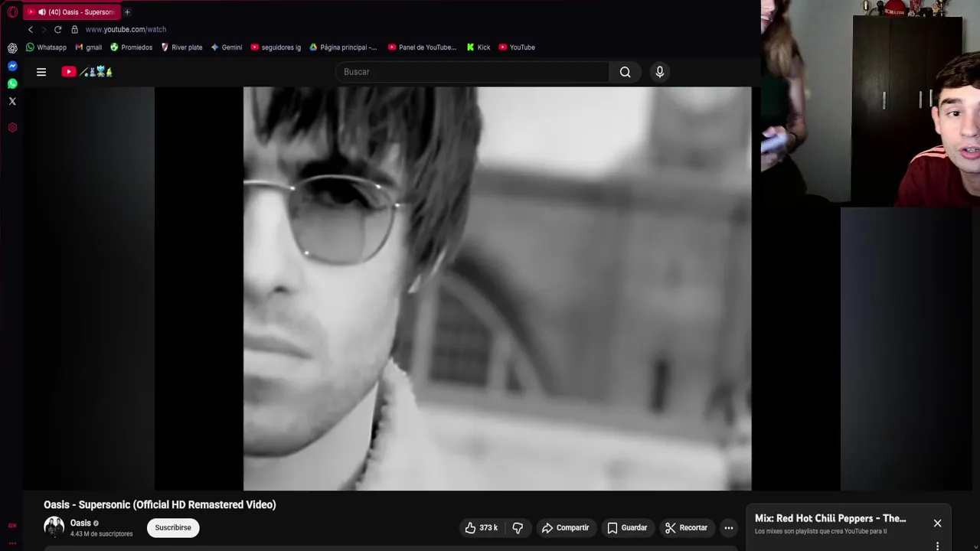Open ChatGPT in the Opera sidebar
The width and height of the screenshot is (980, 551).
(x=12, y=47)
